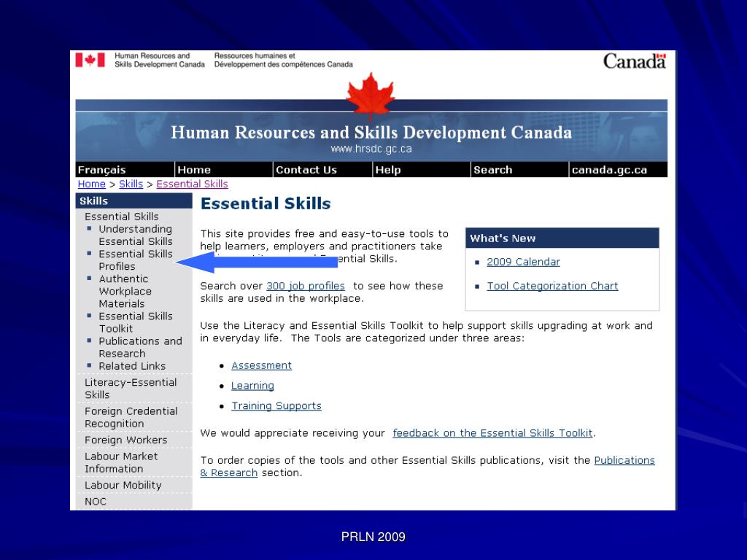Click the Skills breadcrumb link
The width and height of the screenshot is (747, 560).
(131, 184)
